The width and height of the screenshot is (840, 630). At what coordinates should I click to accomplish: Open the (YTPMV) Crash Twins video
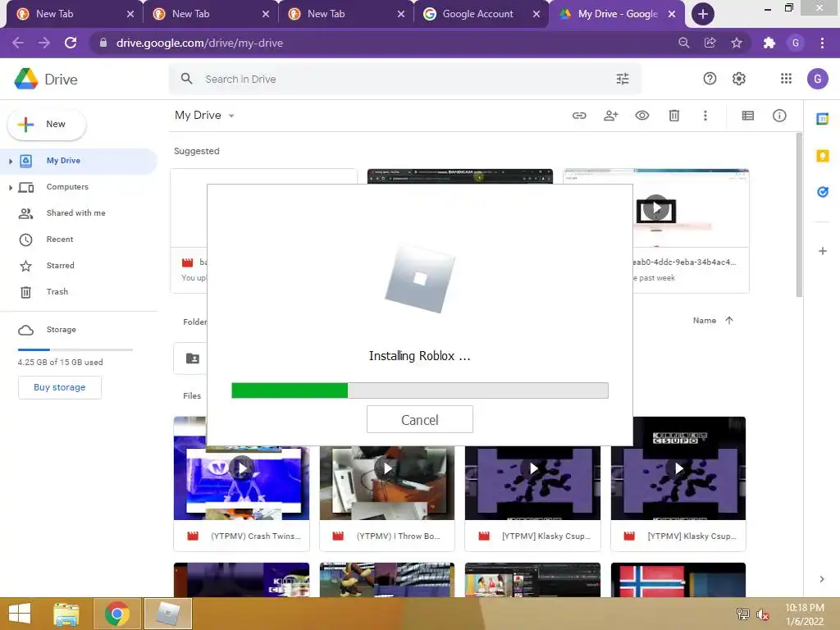(242, 484)
